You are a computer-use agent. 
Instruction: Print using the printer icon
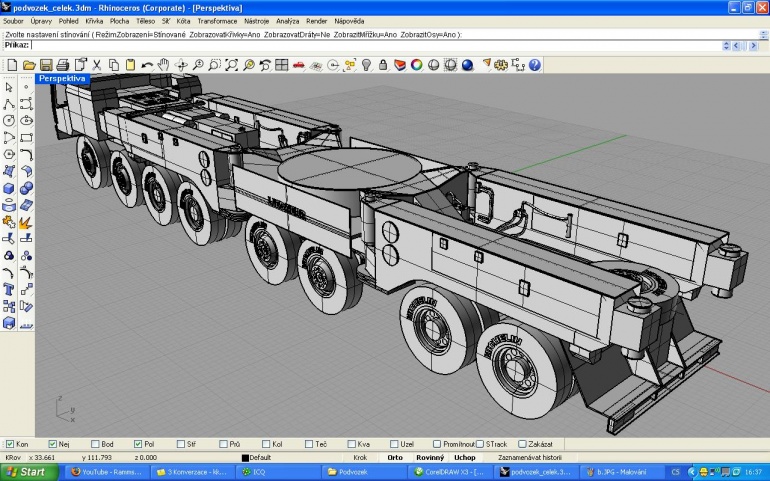click(63, 65)
